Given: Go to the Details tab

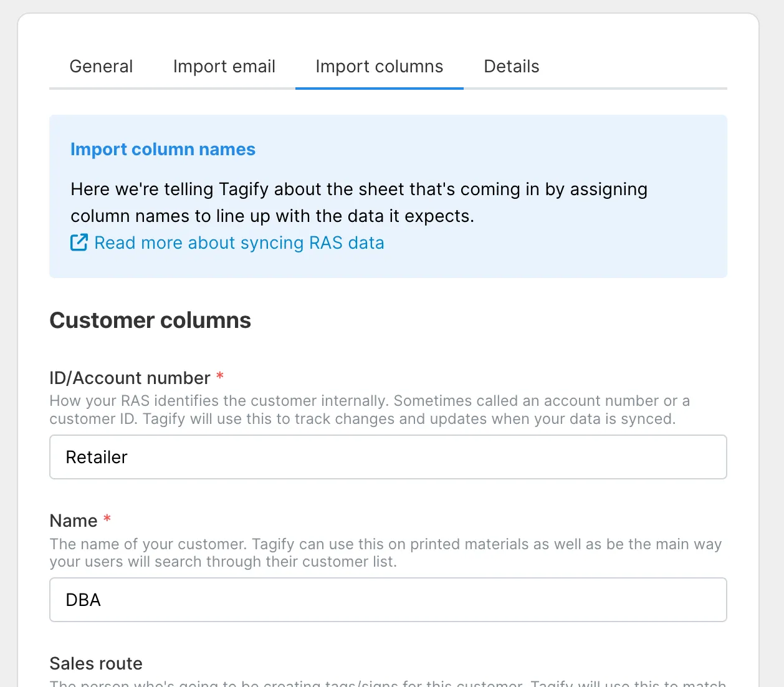Looking at the screenshot, I should [512, 66].
